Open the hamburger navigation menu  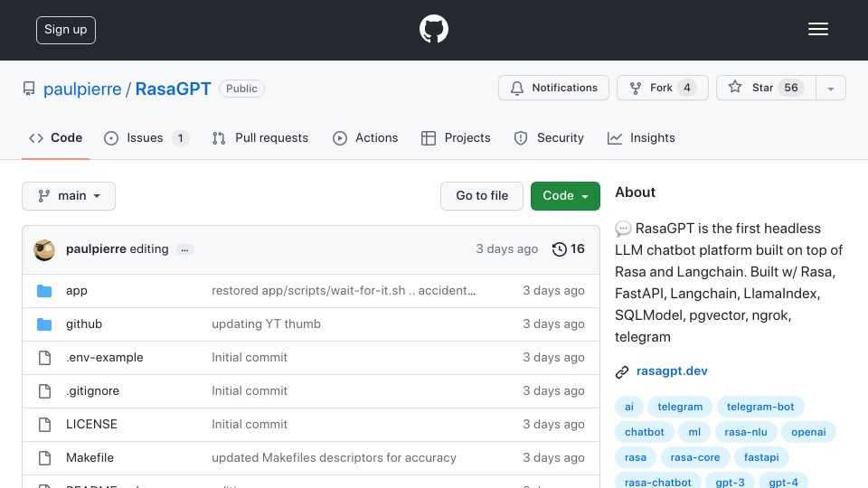pos(817,29)
